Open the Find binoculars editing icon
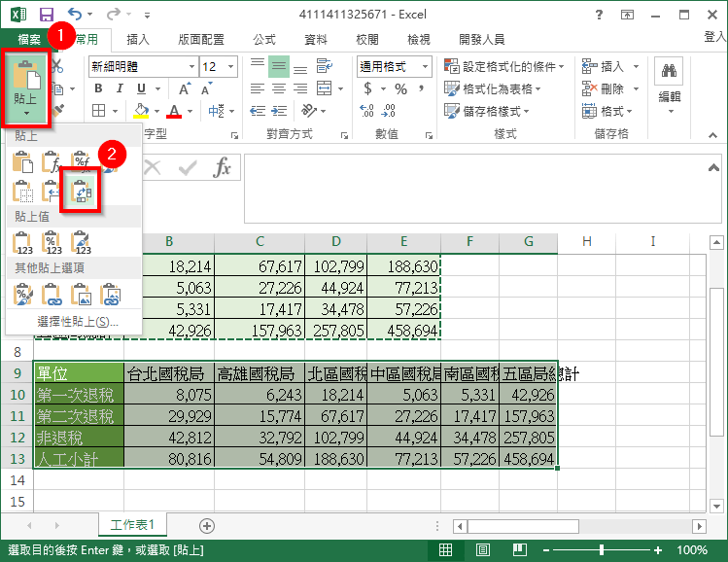This screenshot has height=562, width=728. coord(669,71)
